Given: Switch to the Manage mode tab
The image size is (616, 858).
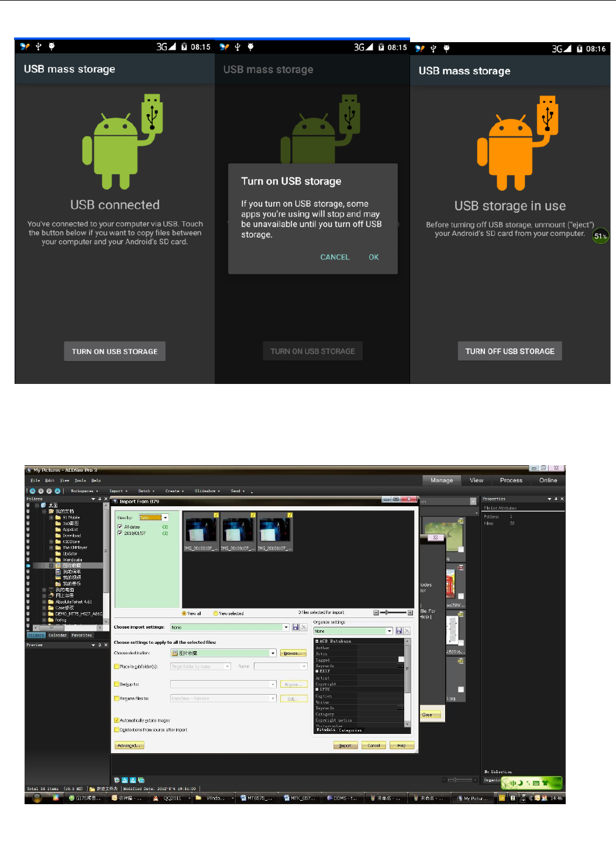Looking at the screenshot, I should click(442, 481).
